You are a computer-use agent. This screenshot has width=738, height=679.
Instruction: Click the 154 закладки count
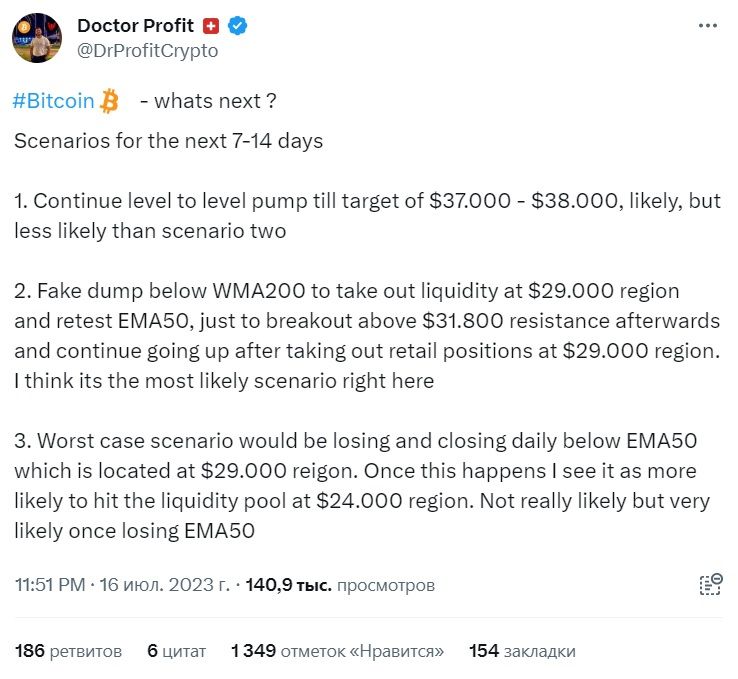click(x=522, y=651)
